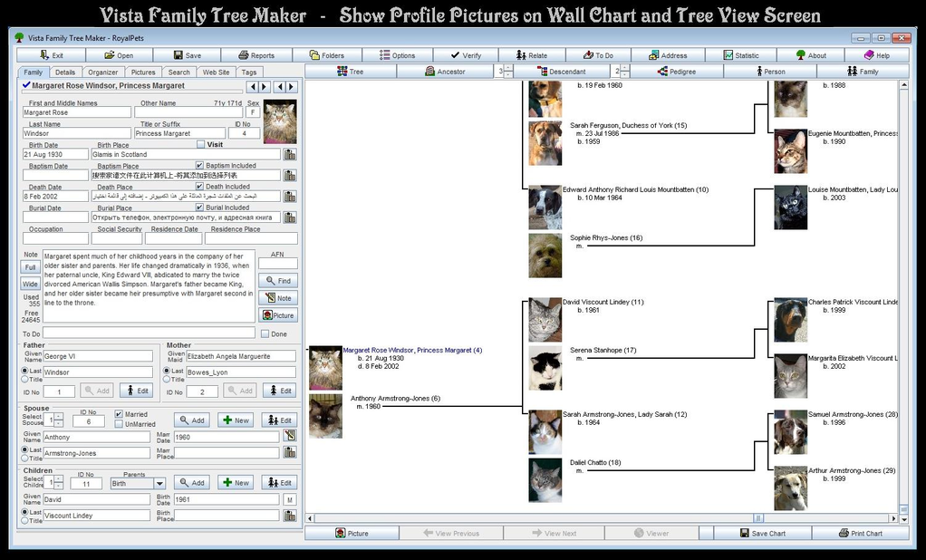Switch to the Details tab
Viewport: 926px width, 560px height.
[65, 72]
